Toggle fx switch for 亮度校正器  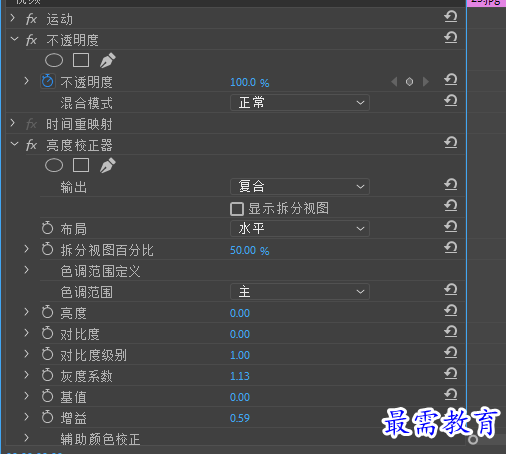tap(31, 145)
